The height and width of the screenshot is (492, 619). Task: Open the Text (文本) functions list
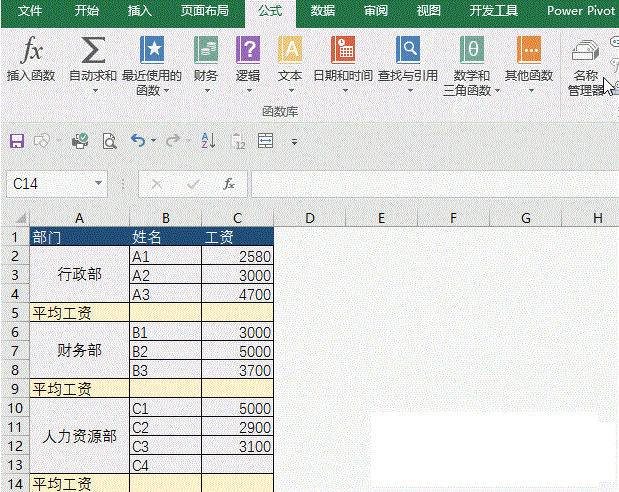[290, 65]
